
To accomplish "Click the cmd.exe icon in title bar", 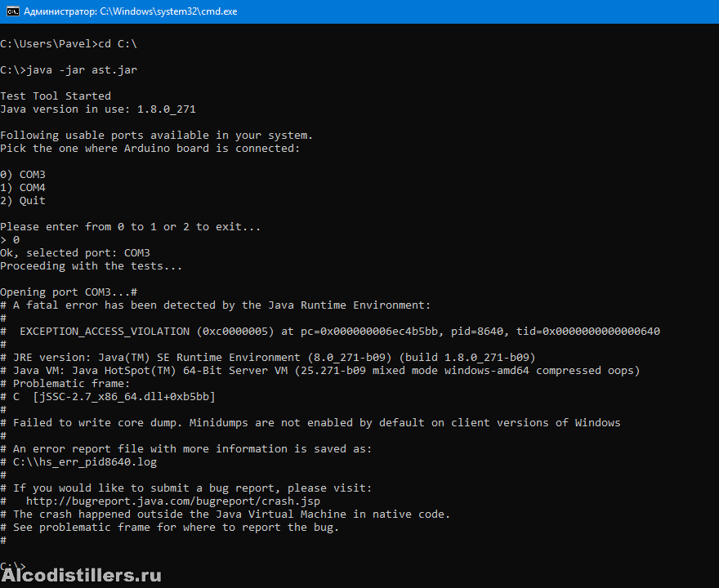I will 13,11.
